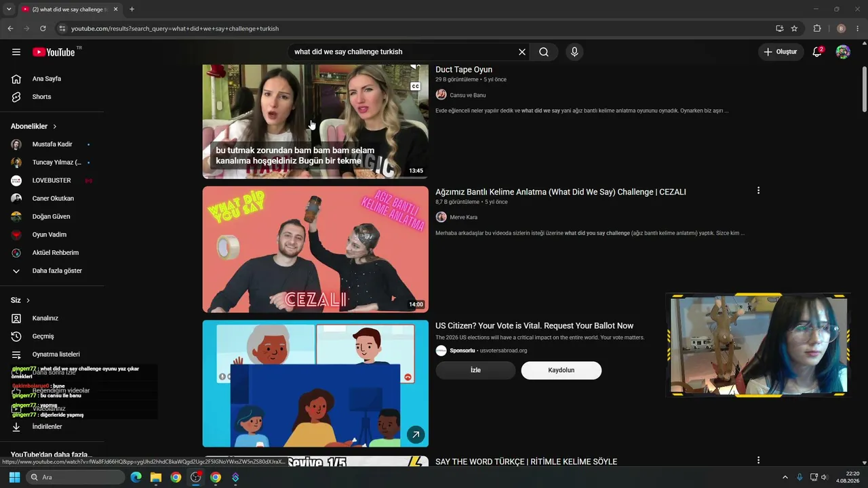Switch to OBS Studio in the taskbar
This screenshot has width=868, height=488.
tap(196, 477)
